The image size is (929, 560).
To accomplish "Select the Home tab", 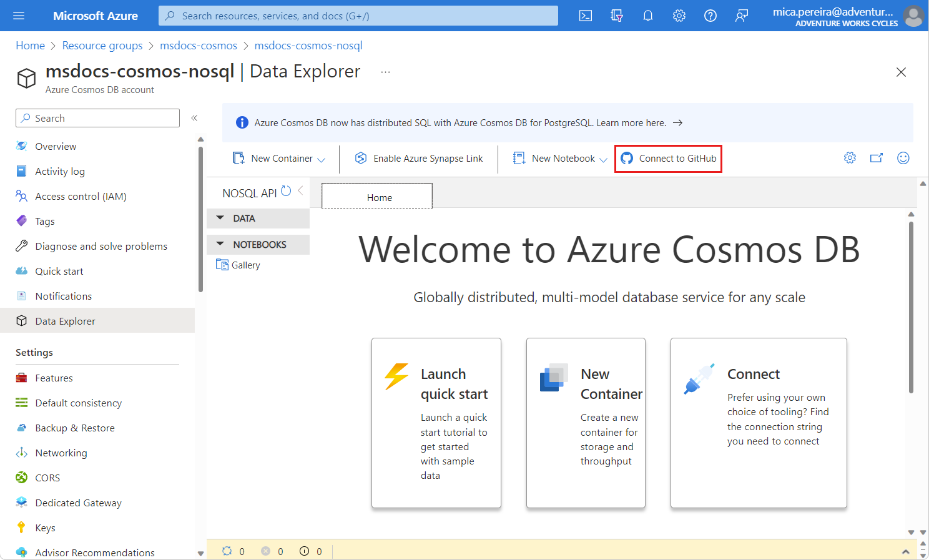I will click(x=377, y=196).
